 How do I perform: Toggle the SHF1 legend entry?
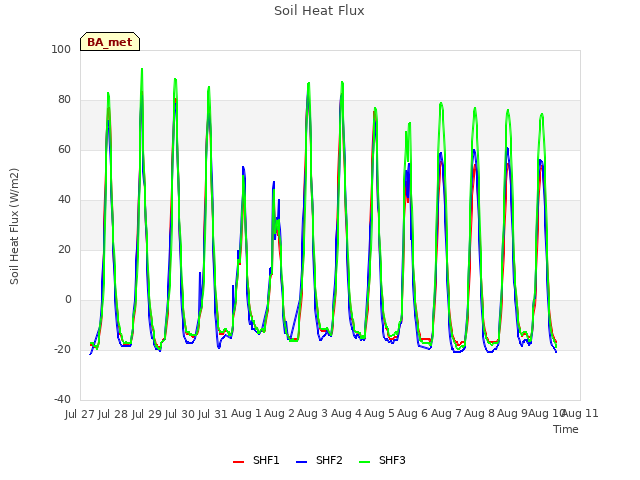coord(256,461)
